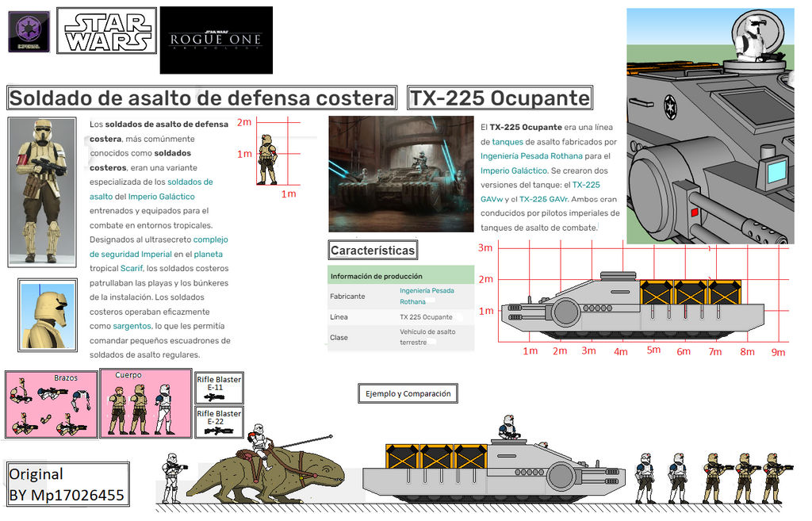The image size is (812, 521).
Task: Follow the 'TX-225 GAVr' link
Action: coord(544,199)
